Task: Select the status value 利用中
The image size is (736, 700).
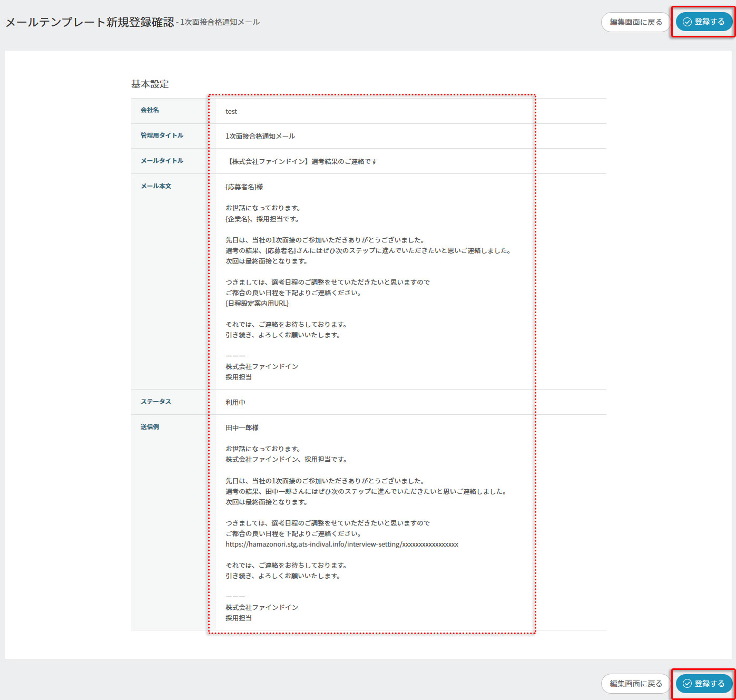Action: coord(235,403)
